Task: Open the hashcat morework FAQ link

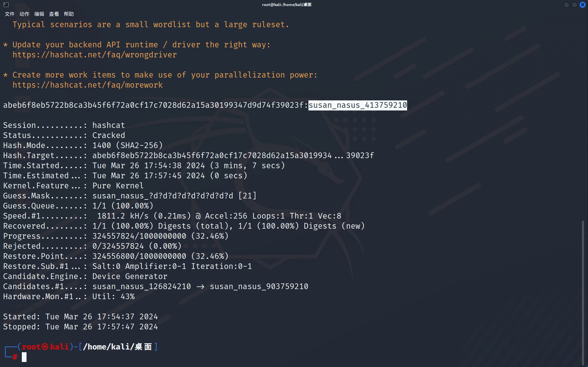Action: click(88, 85)
